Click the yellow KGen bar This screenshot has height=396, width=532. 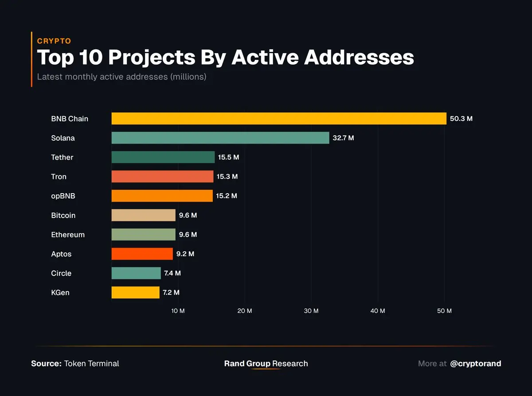tap(135, 292)
